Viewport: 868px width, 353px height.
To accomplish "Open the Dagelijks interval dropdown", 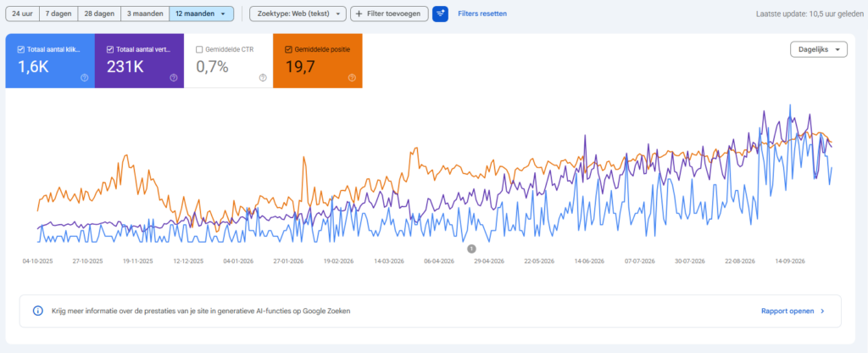I will (x=818, y=49).
